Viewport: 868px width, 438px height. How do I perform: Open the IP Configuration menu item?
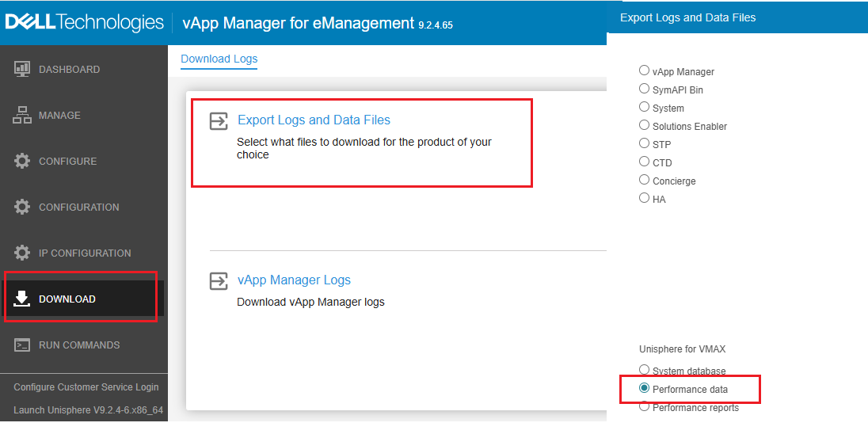[84, 253]
